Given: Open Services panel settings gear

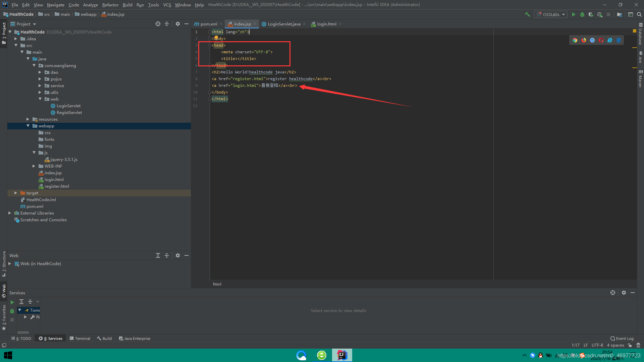Looking at the screenshot, I should 624,293.
